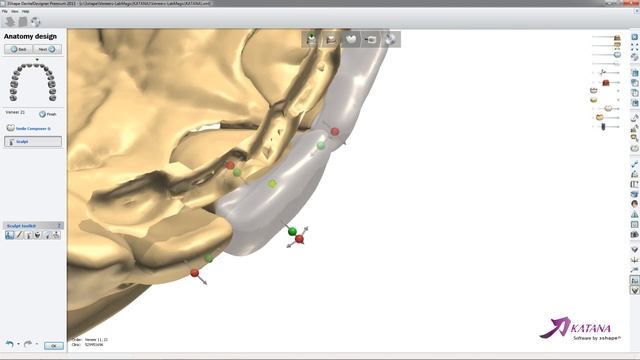
Task: Click the bright red handle with arrows
Action: (x=299, y=239)
